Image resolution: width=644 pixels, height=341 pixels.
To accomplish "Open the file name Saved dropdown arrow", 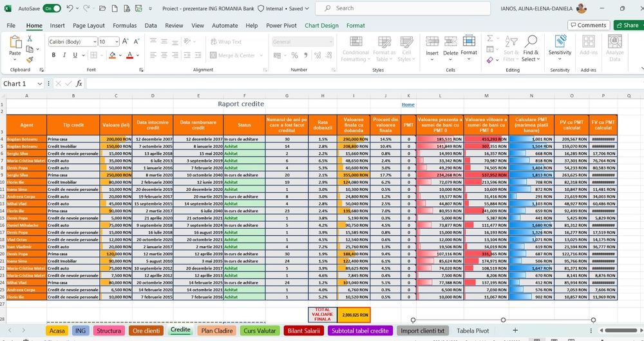I will coord(307,8).
